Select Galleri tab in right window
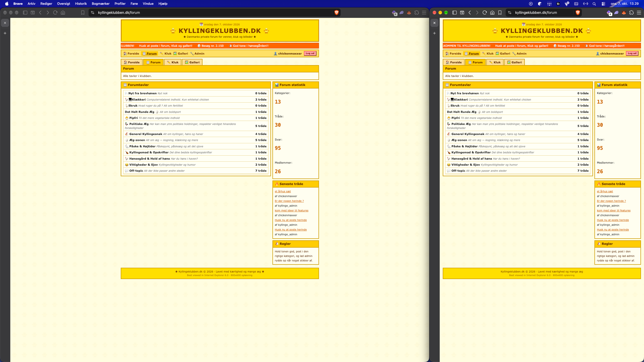Screen dimensions: 644x362 coord(514,62)
